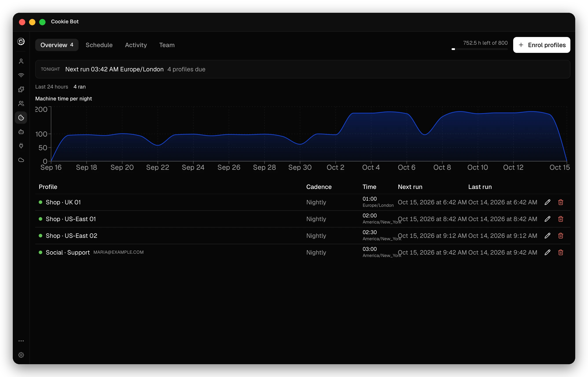Select the cookie icon in the sidebar
Image resolution: width=588 pixels, height=377 pixels.
tap(21, 118)
